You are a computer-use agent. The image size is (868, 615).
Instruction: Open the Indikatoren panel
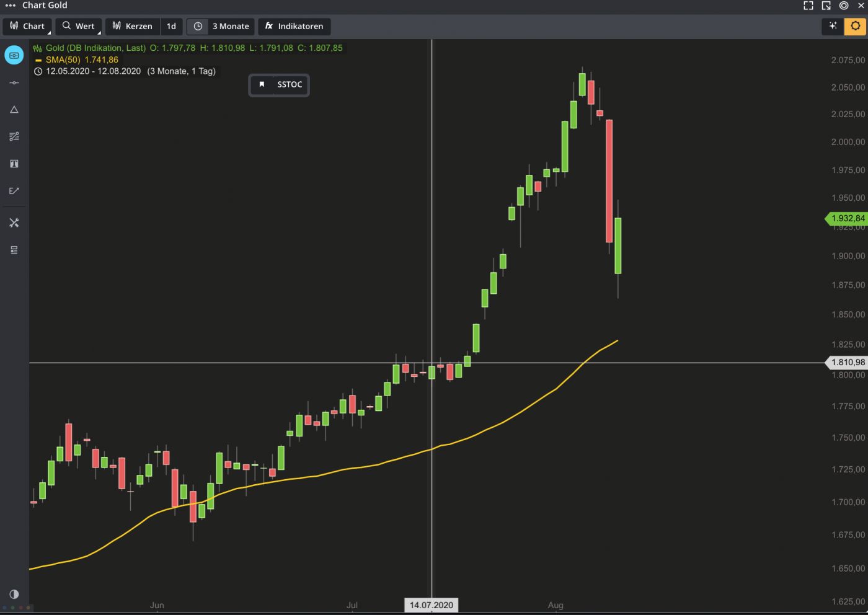[x=294, y=26]
